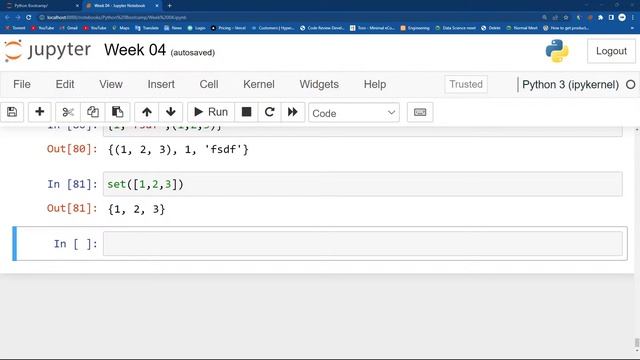Viewport: 640px width, 360px height.
Task: Open the browser zoom magnifier icon
Action: coord(544,17)
